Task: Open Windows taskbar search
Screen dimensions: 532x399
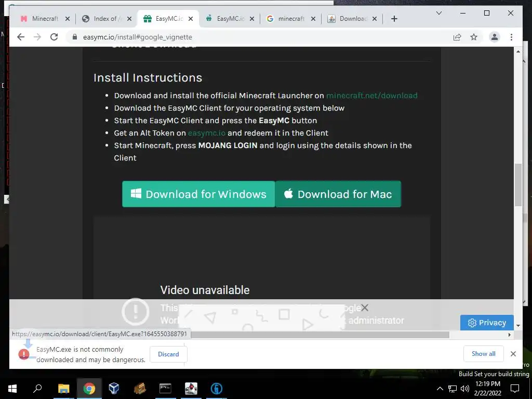Action: [37, 389]
